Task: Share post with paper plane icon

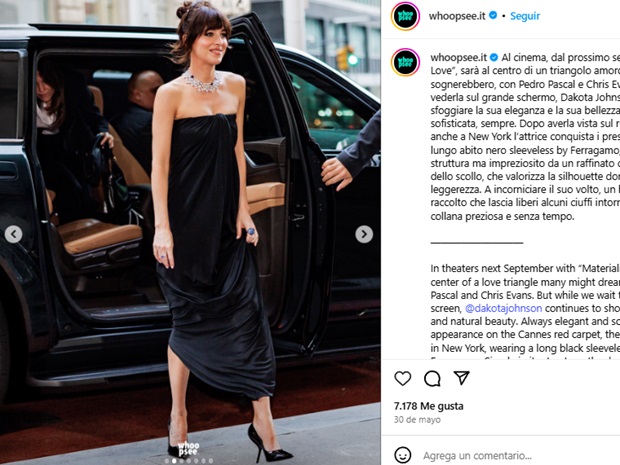Action: pos(461,378)
